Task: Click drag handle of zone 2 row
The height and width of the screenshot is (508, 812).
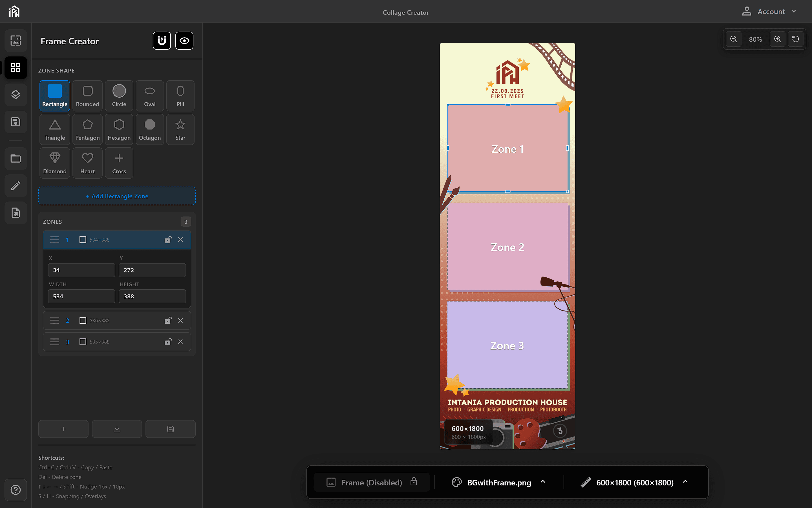Action: [x=55, y=320]
